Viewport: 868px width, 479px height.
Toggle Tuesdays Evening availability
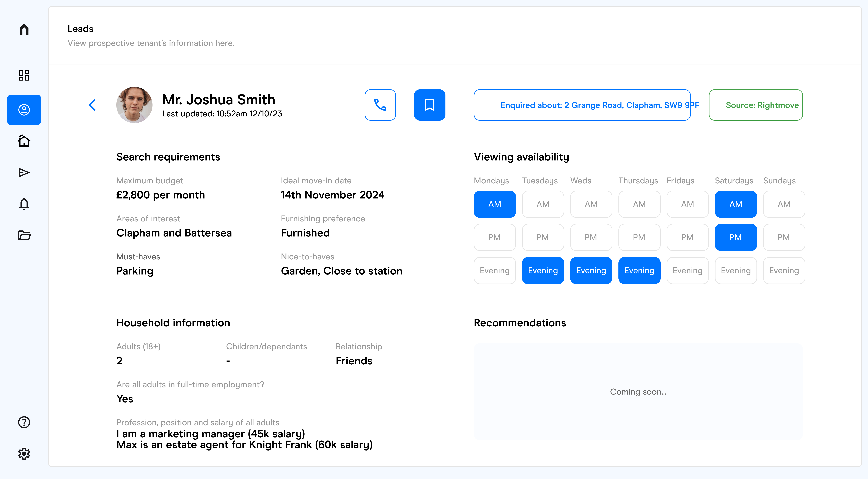click(543, 271)
